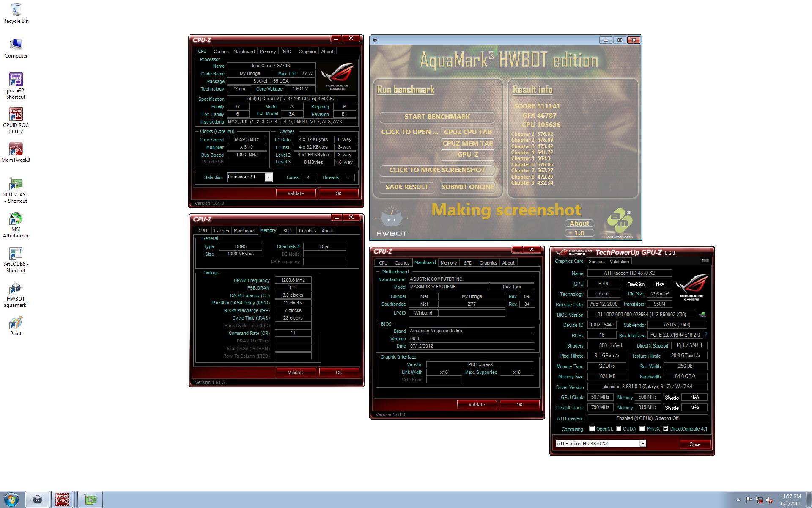Click SUBMIT ONLINE button
Screen dimensions: 812x508
coord(468,187)
